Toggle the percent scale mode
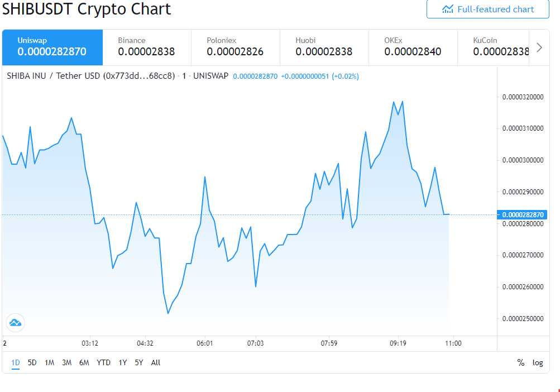 [x=521, y=363]
